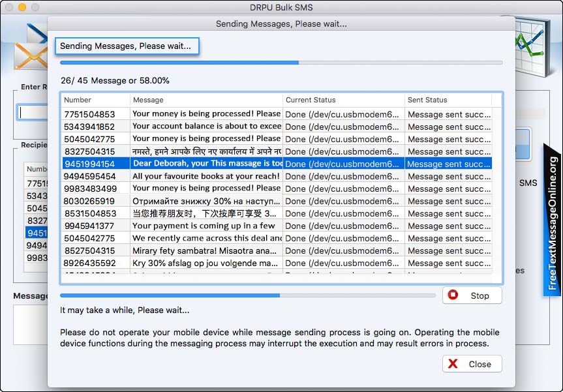Select row with number 8030265919

pos(277,201)
